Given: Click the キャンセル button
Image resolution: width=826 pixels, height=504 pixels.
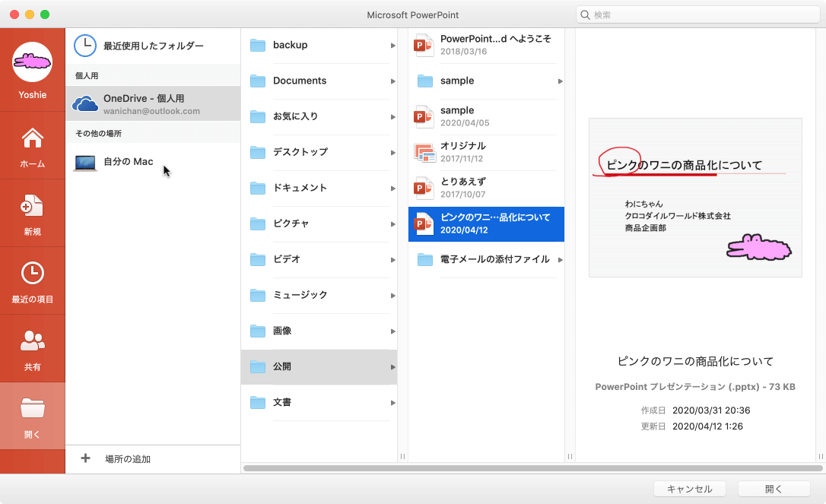Looking at the screenshot, I should (690, 490).
